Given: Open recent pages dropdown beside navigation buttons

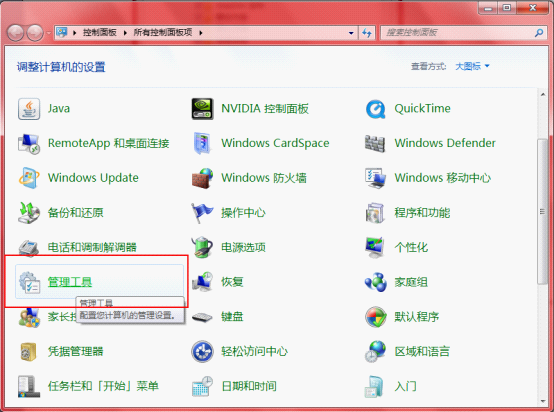Looking at the screenshot, I should (49, 33).
